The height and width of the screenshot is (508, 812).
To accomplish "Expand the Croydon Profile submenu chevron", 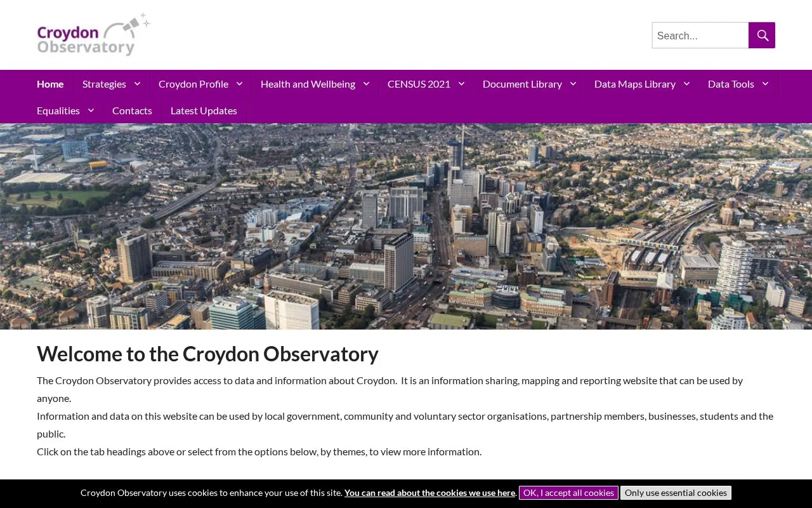I will point(239,84).
